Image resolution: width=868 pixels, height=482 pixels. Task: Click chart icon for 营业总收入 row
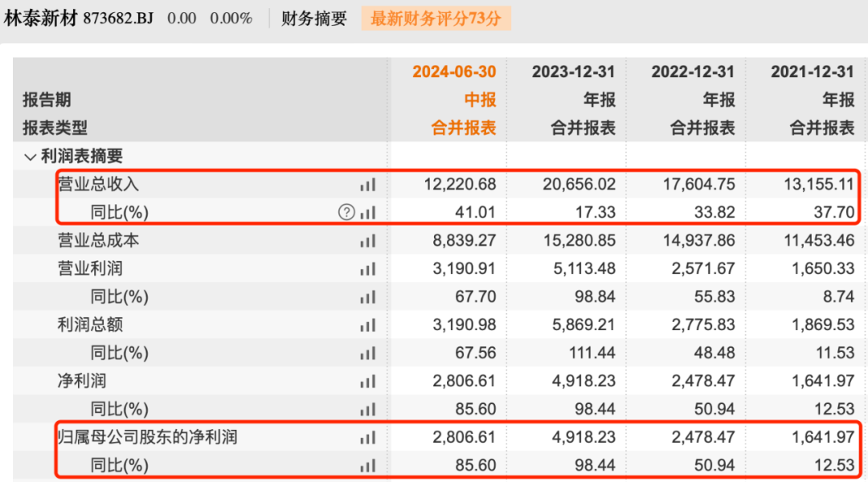[367, 185]
